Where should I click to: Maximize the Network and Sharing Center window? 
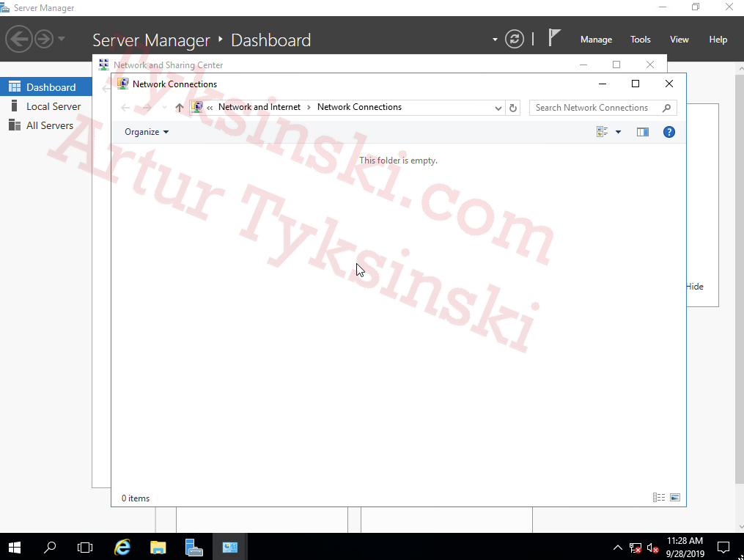coord(616,65)
